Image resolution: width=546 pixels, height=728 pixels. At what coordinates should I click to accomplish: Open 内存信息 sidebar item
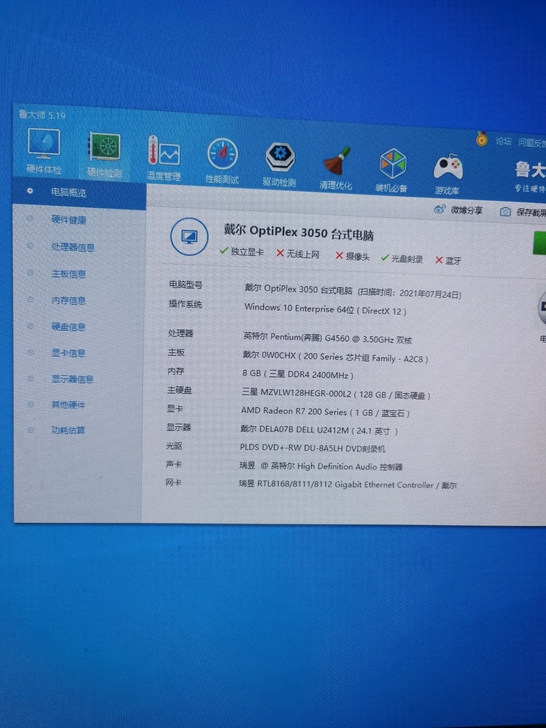69,300
